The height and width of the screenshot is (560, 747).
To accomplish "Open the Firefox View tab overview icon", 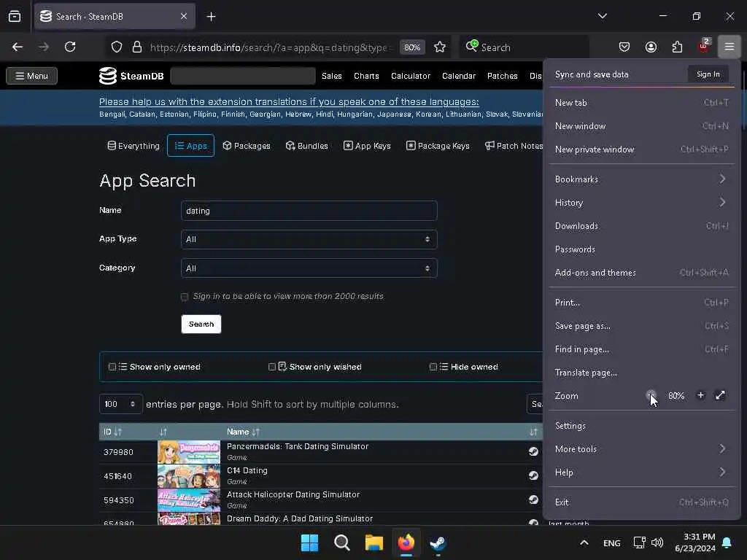I will pos(15,16).
